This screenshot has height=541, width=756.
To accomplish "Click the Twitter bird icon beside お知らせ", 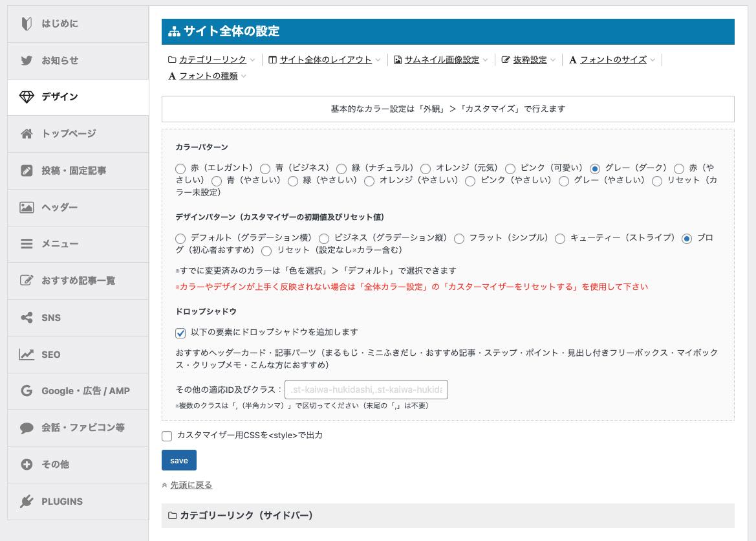I will (27, 61).
